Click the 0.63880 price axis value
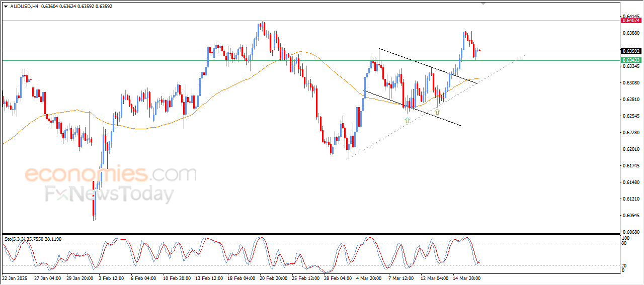The height and width of the screenshot is (285, 644). pyautogui.click(x=631, y=33)
